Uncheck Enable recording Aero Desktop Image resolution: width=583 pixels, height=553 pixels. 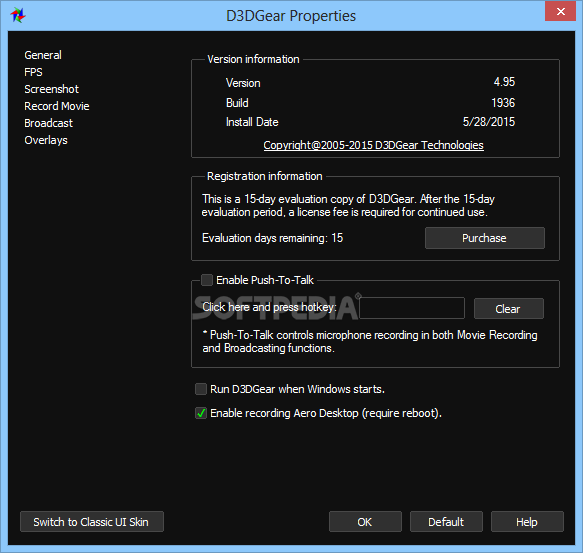201,413
